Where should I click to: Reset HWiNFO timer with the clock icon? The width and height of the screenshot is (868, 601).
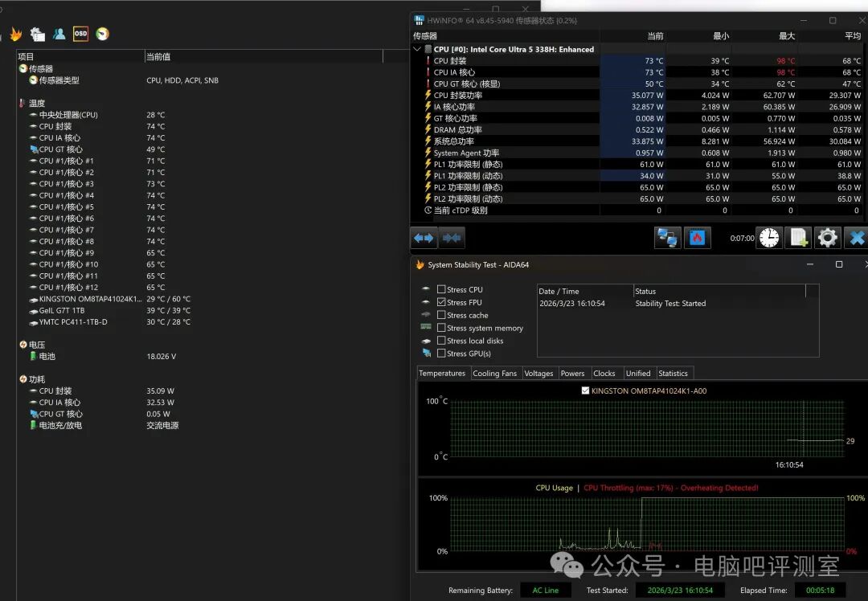(x=769, y=238)
